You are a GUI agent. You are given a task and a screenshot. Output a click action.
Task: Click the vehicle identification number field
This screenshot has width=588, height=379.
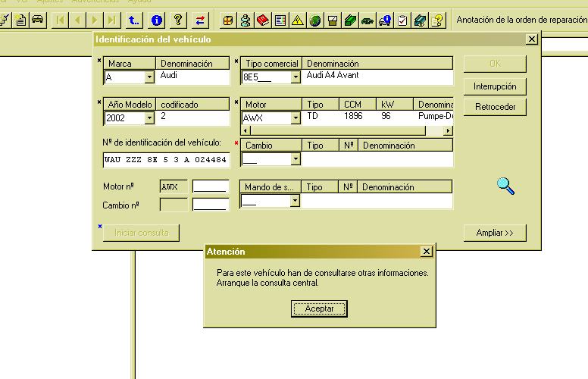pos(167,159)
